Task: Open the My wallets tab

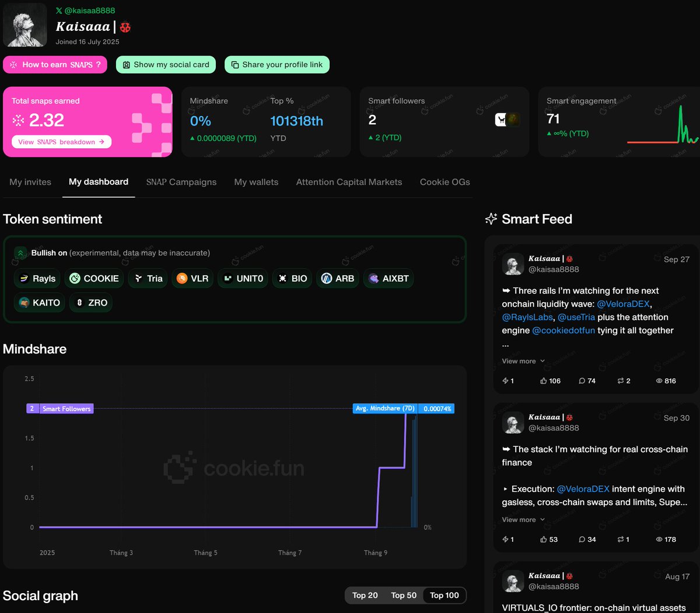Action: click(256, 182)
